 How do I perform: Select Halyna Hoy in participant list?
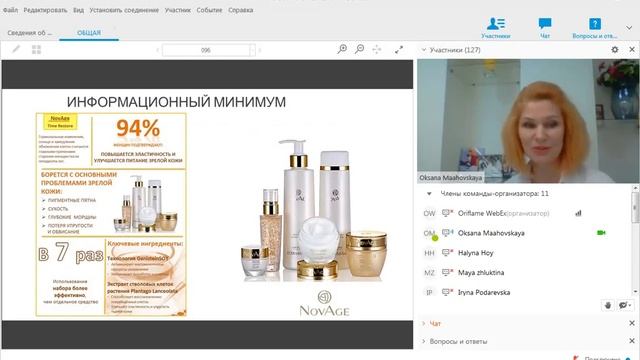(x=525, y=253)
